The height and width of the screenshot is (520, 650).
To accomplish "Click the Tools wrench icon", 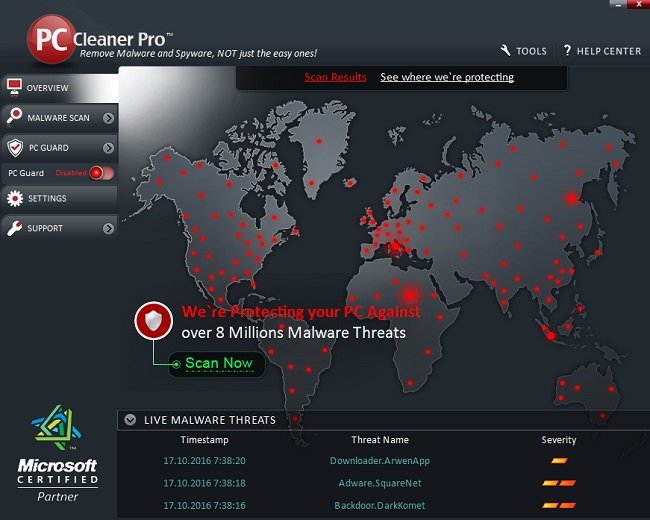I will click(x=505, y=51).
